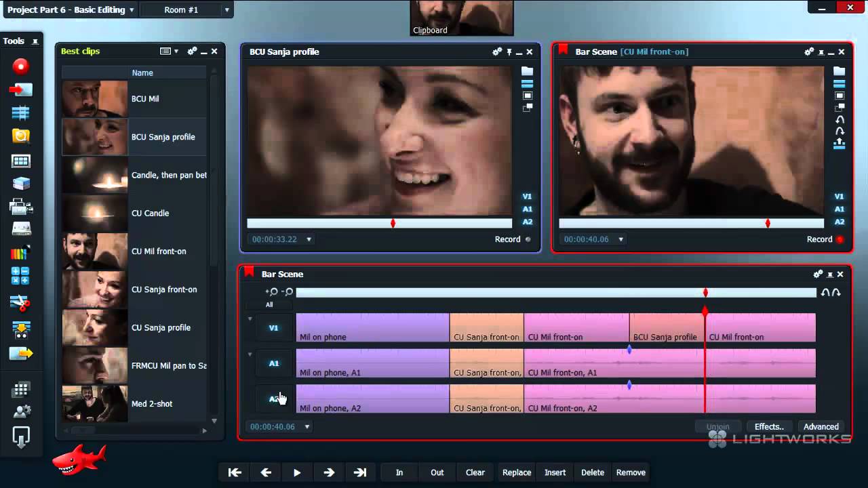The width and height of the screenshot is (868, 488).
Task: Select BCU Sanja profile clip on V1 track
Action: click(667, 328)
